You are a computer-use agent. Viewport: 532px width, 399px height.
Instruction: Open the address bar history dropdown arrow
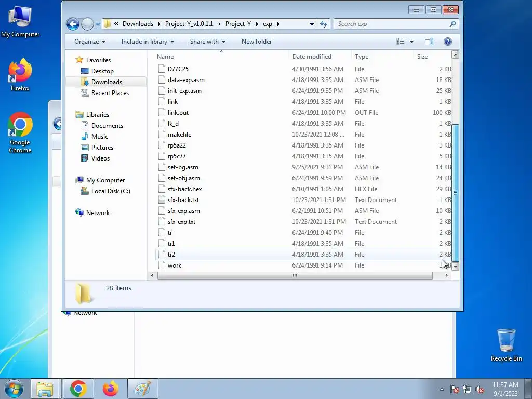coord(312,24)
